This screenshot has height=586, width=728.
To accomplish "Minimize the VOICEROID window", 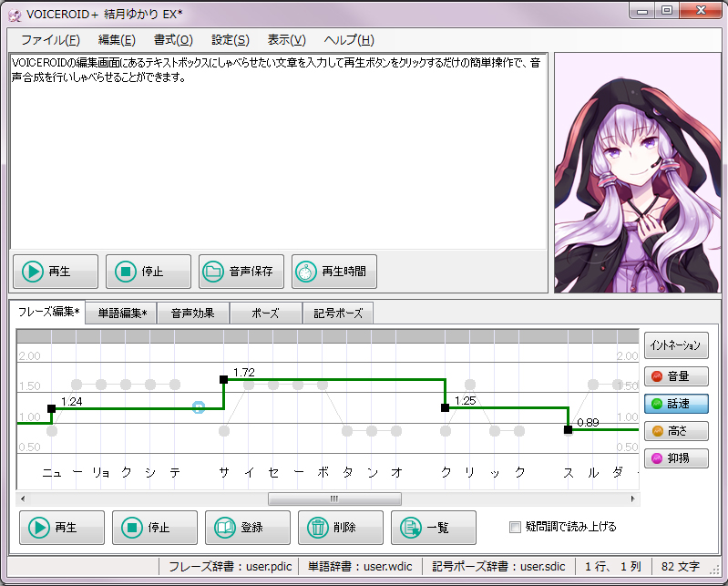I will tap(642, 10).
